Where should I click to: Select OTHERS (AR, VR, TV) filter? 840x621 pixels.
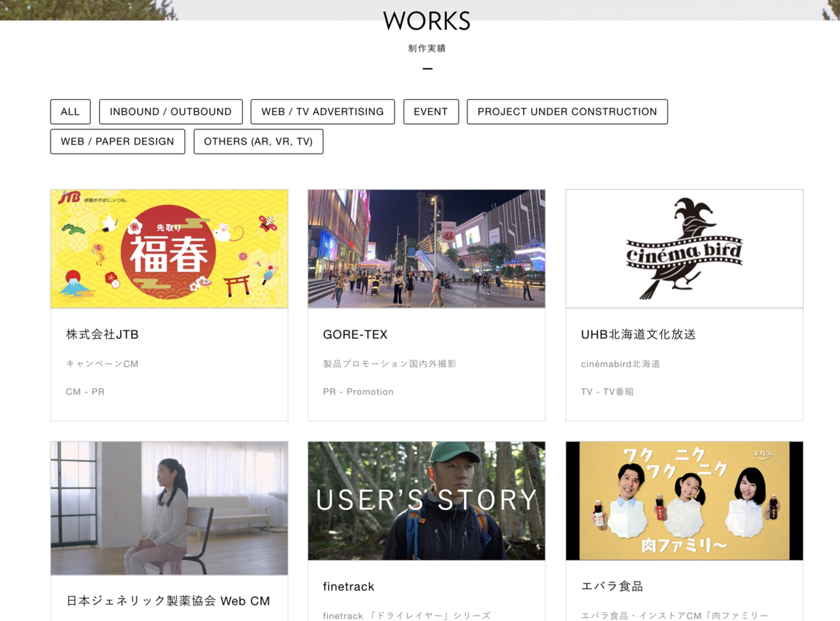pos(258,141)
